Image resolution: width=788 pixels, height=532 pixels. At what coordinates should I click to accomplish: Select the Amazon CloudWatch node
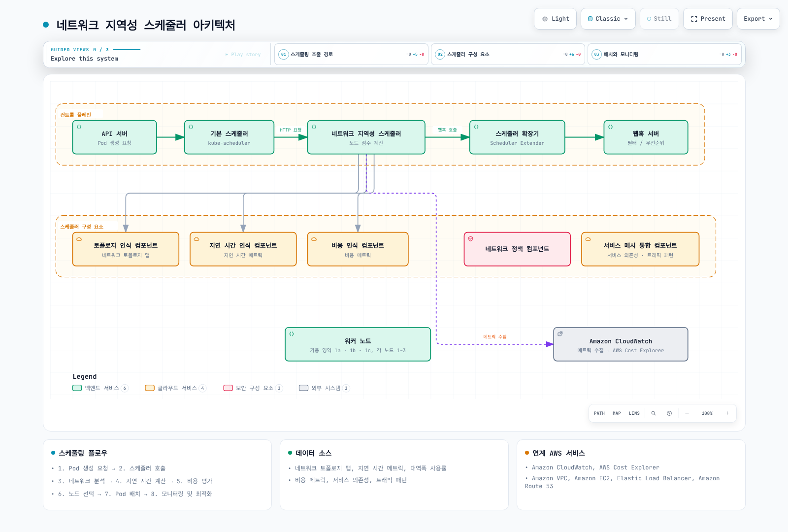[621, 344]
